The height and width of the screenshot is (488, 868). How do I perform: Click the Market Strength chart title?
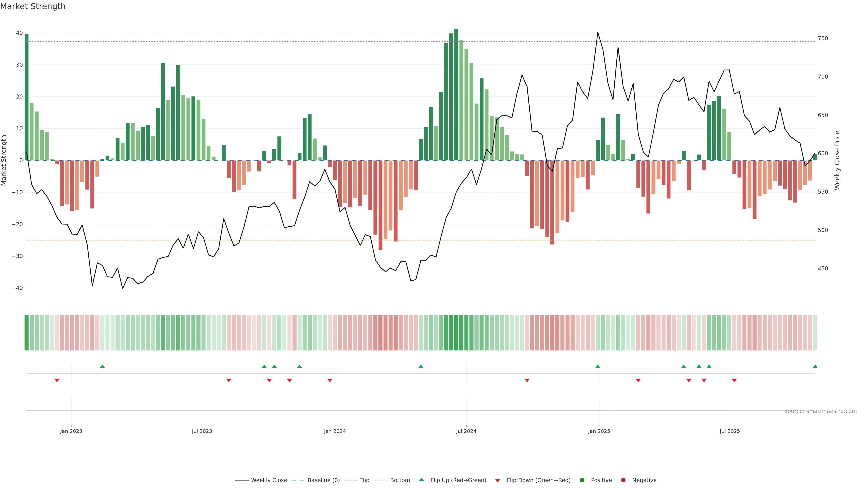[33, 6]
